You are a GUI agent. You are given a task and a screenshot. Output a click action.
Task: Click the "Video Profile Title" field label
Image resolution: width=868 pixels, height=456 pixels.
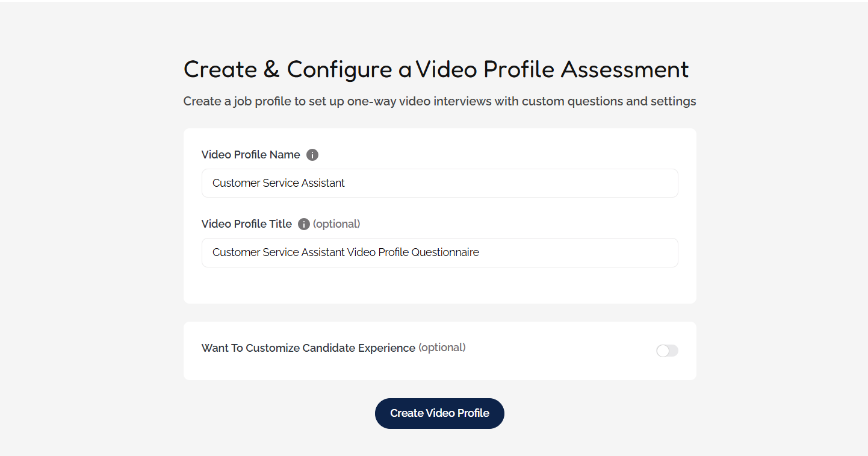(x=246, y=224)
